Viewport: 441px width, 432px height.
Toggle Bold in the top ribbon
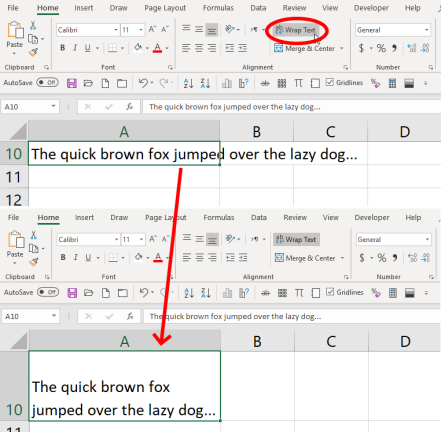click(62, 48)
